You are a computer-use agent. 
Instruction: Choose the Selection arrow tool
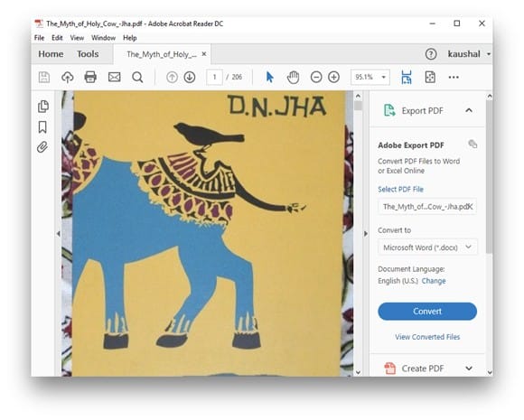coord(270,77)
